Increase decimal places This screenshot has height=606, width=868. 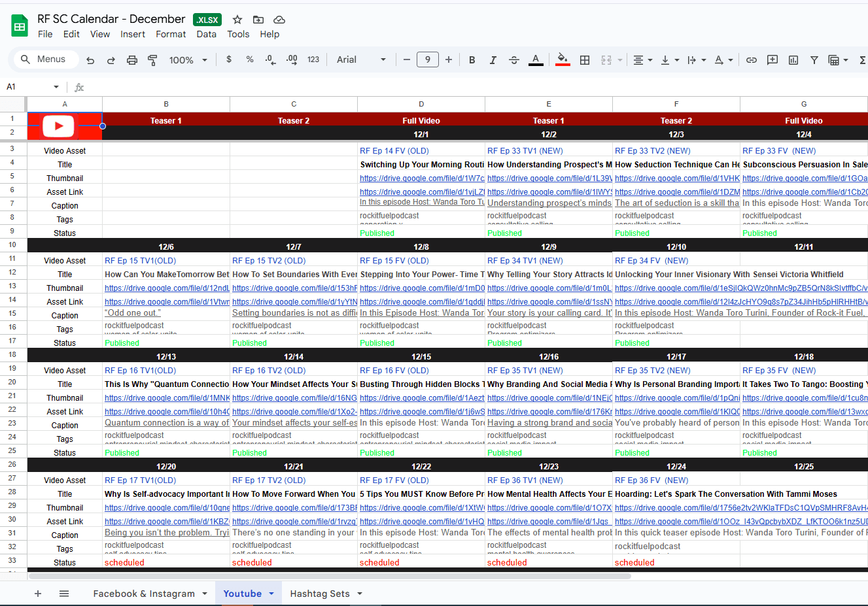click(292, 59)
